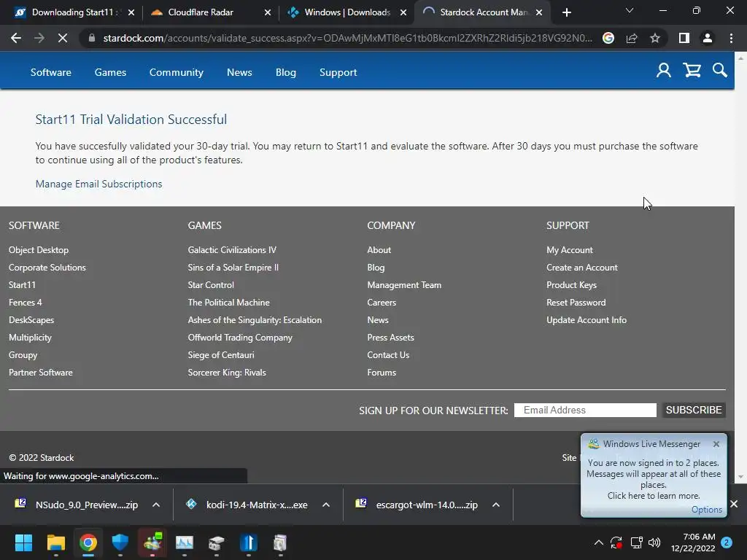This screenshot has height=560, width=747.
Task: Close the Cloudflare Radar tab
Action: [267, 12]
